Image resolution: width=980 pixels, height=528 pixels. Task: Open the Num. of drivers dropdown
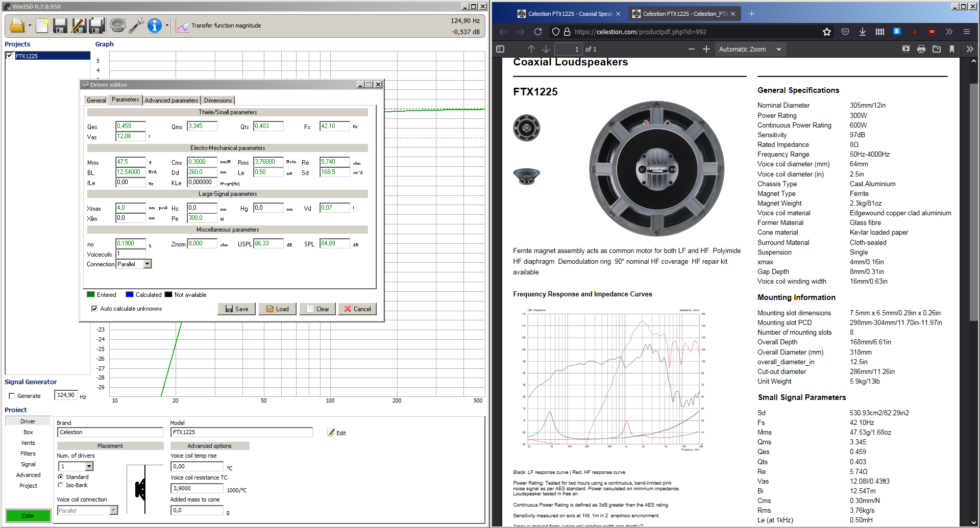[89, 466]
